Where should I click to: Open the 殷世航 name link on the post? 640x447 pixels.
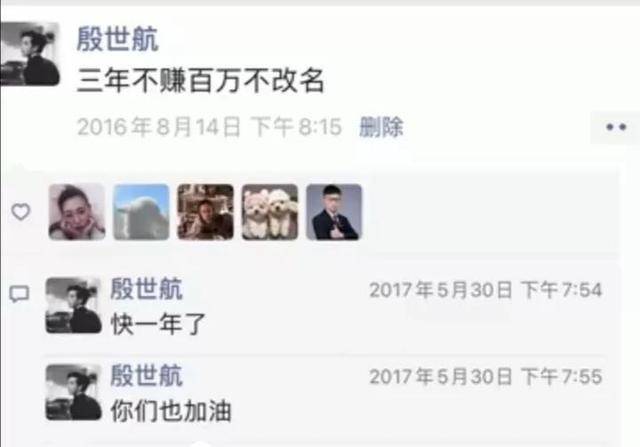118,39
